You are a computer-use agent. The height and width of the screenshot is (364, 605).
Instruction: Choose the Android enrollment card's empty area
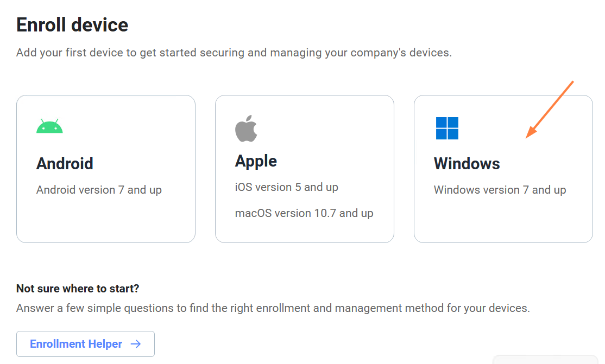(105, 222)
